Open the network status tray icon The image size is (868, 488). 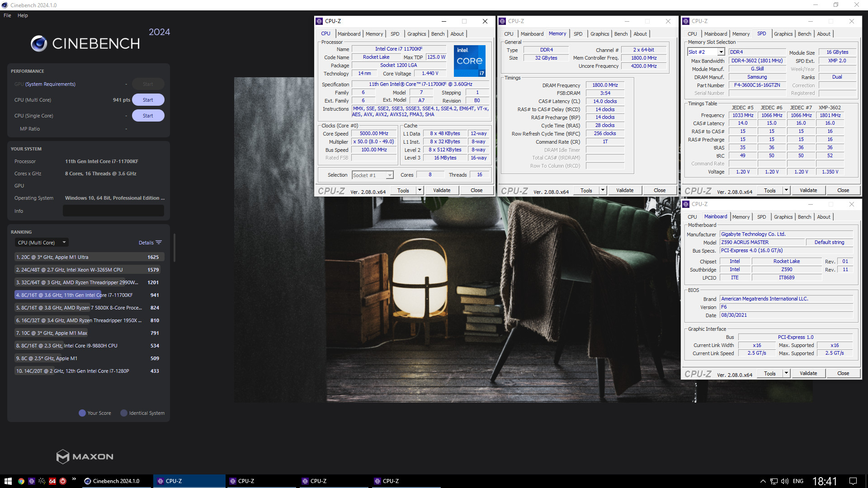click(774, 481)
